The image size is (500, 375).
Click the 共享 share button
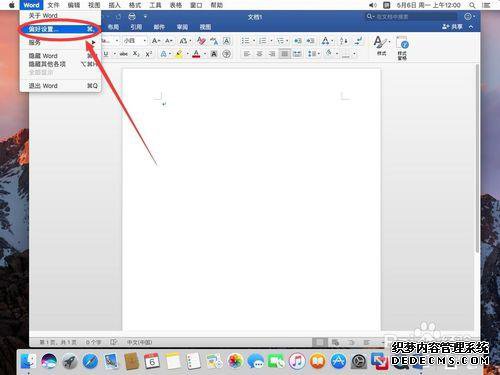pyautogui.click(x=452, y=27)
